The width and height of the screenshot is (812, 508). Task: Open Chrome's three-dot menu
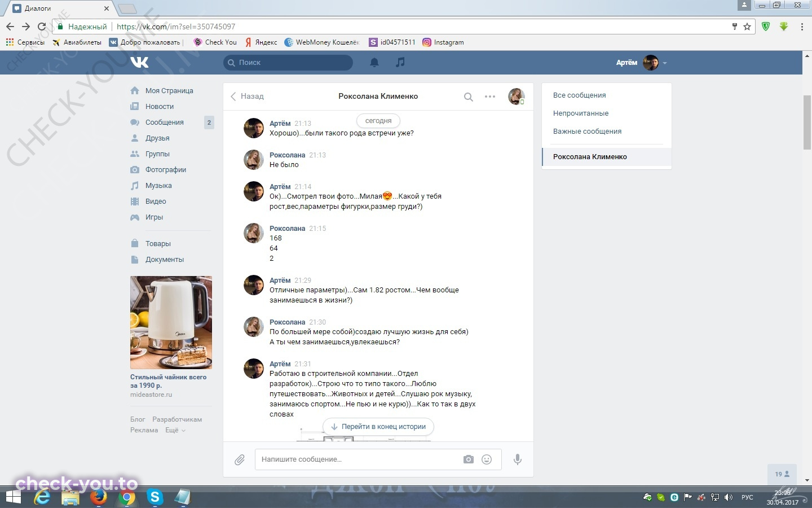coord(802,27)
